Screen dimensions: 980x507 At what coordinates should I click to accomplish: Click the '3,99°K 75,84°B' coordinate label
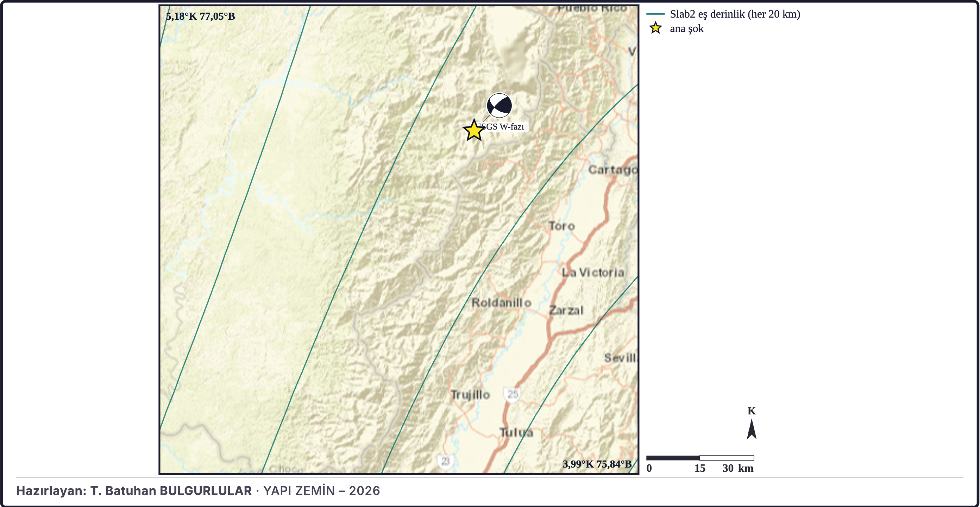point(597,464)
